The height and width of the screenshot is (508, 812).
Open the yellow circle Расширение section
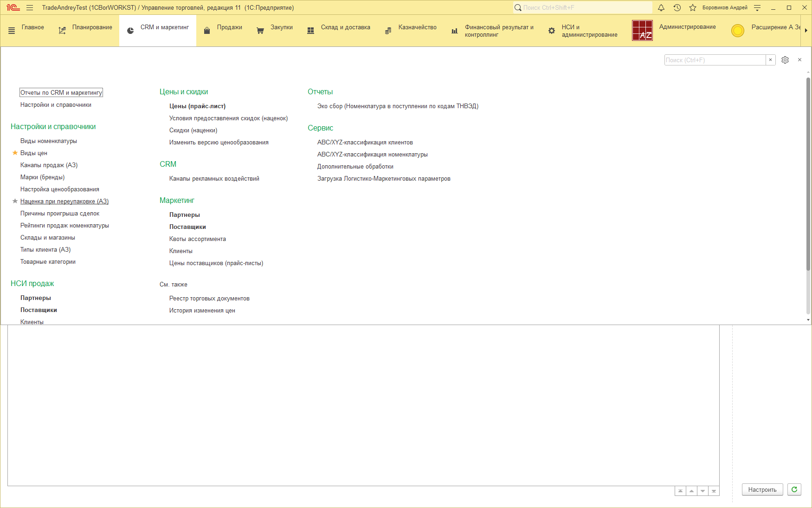click(x=737, y=31)
